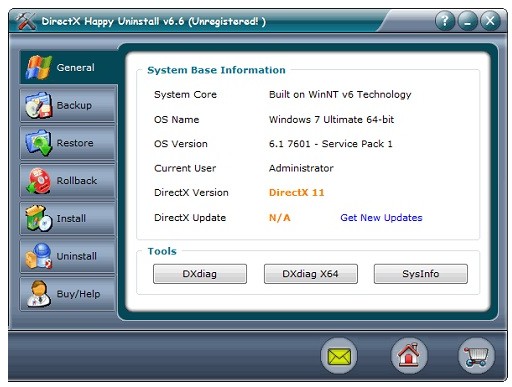Click the Backup folder disc icon
Screen dimensions: 512x387
39,105
